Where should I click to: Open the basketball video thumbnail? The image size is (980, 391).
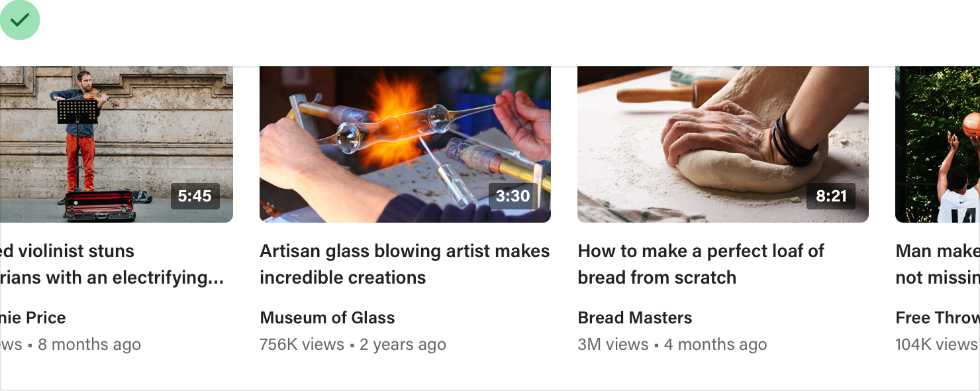[938, 144]
